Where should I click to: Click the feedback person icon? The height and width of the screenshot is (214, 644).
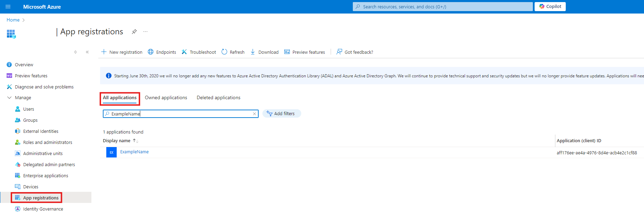click(339, 52)
